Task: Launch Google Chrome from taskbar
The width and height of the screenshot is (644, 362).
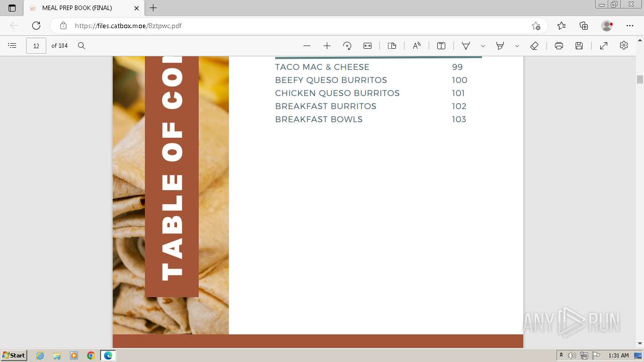Action: click(x=91, y=355)
